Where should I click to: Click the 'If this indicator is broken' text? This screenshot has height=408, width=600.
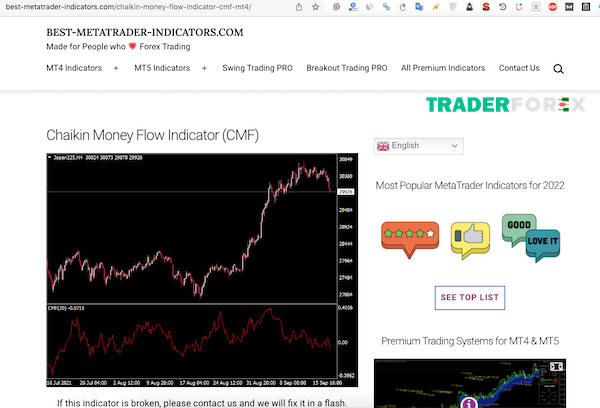coord(202,403)
